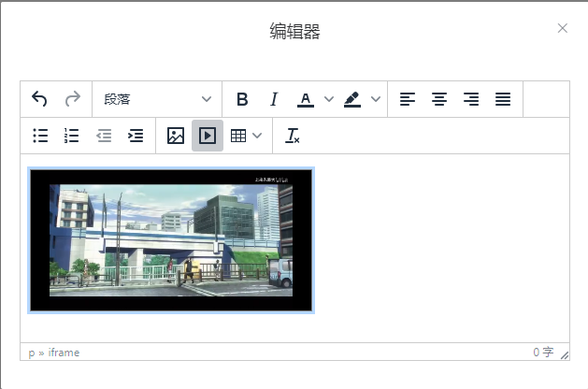Decrease the indent (outdent)
588x389 pixels.
point(104,136)
